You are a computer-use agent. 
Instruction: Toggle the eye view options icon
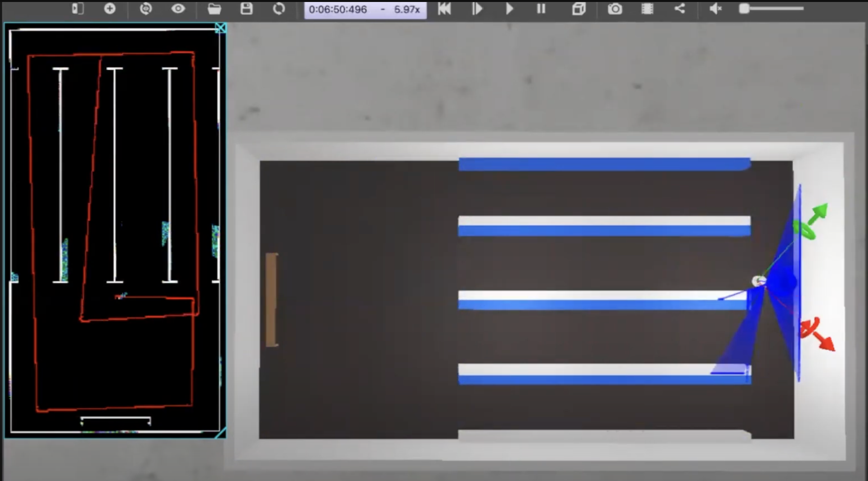[x=178, y=9]
